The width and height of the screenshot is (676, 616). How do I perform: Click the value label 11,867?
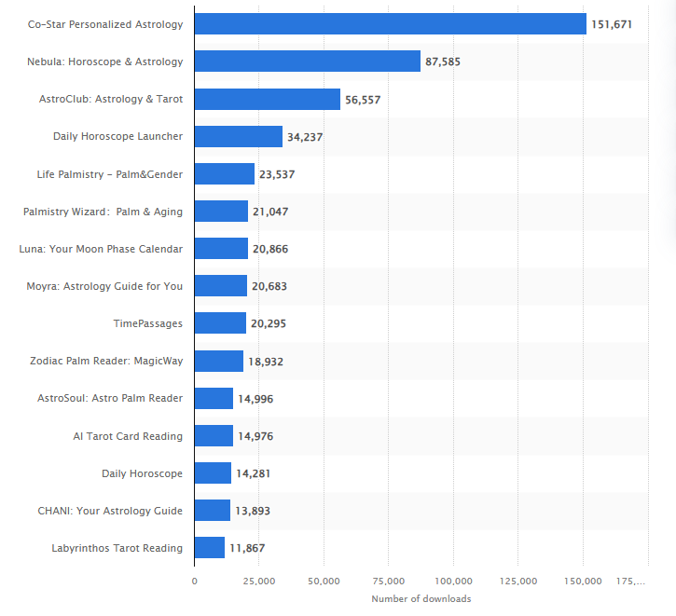click(247, 548)
